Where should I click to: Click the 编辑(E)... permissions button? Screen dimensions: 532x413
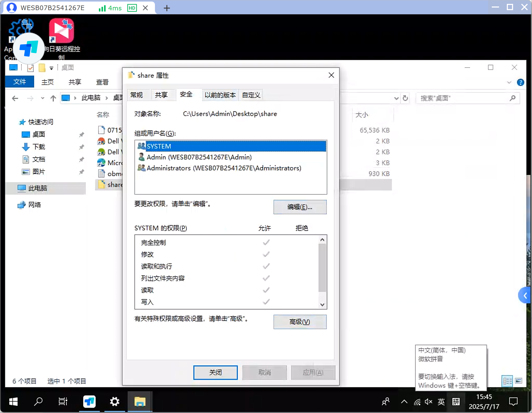tap(300, 207)
